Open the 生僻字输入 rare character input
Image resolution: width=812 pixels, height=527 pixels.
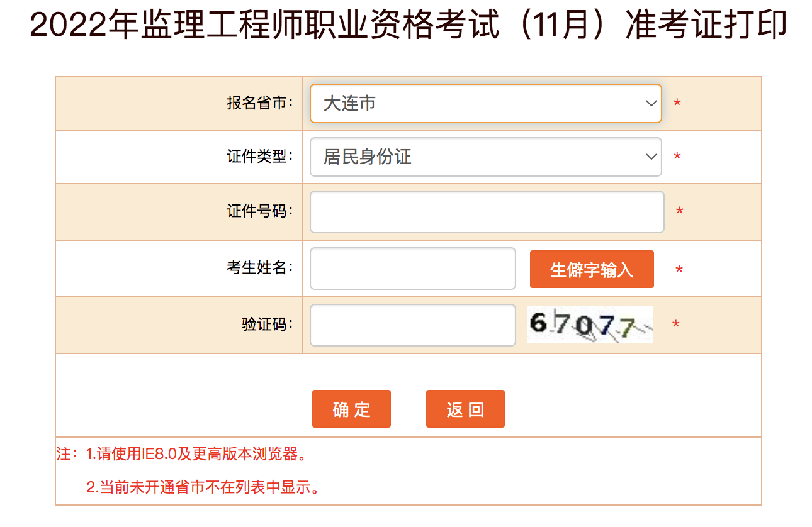(x=591, y=269)
